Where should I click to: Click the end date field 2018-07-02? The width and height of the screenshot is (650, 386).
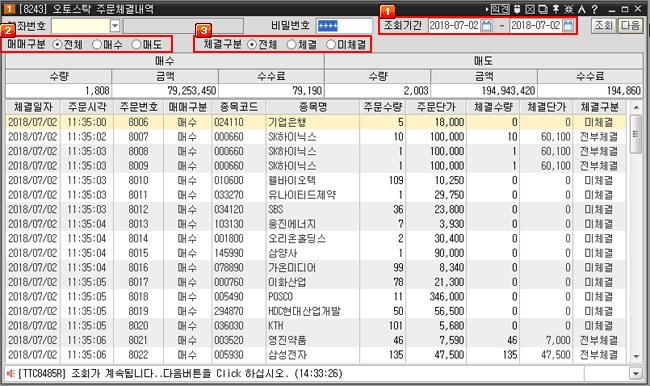[x=536, y=26]
